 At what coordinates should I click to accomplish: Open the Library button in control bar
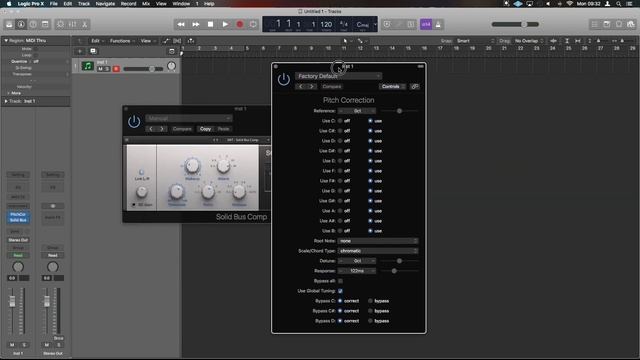(9, 24)
